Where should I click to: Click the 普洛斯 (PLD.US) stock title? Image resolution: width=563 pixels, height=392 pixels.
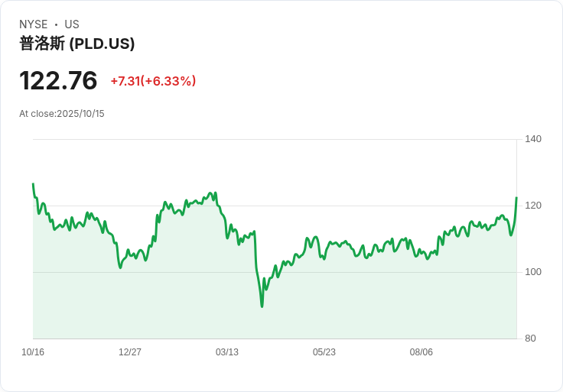point(76,44)
